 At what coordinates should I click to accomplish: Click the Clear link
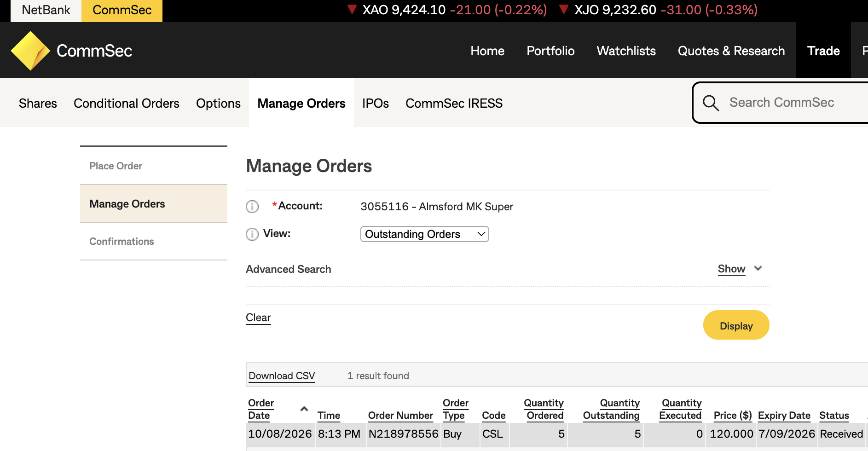[x=258, y=318]
